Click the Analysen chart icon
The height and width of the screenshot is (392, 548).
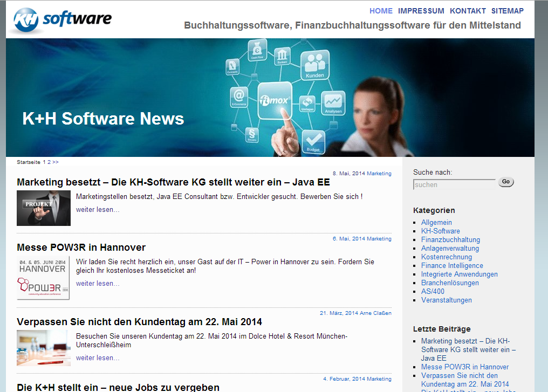(x=333, y=103)
